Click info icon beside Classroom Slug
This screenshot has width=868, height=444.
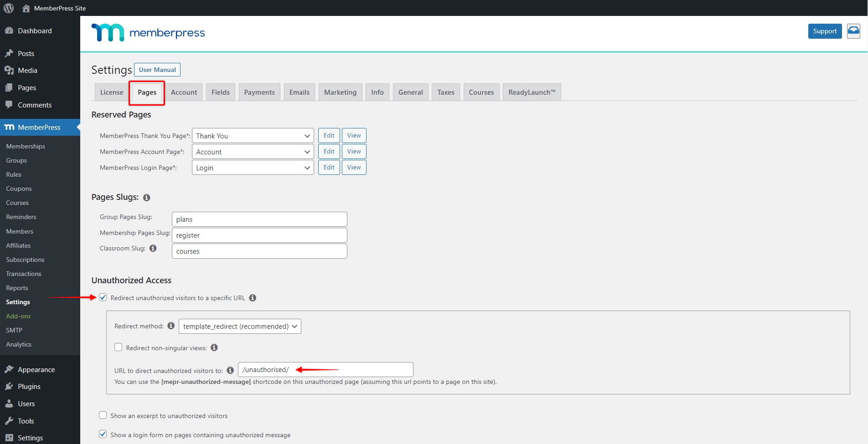153,248
